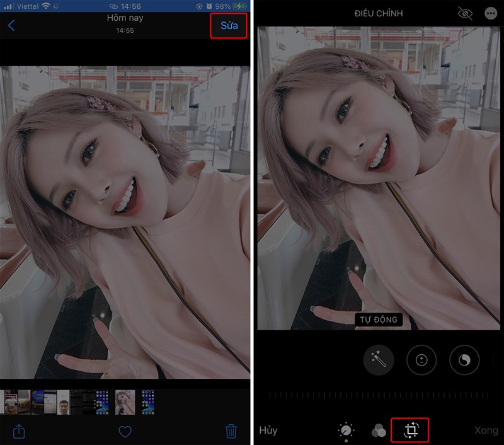Tap Hủy to cancel editing

coord(268,430)
